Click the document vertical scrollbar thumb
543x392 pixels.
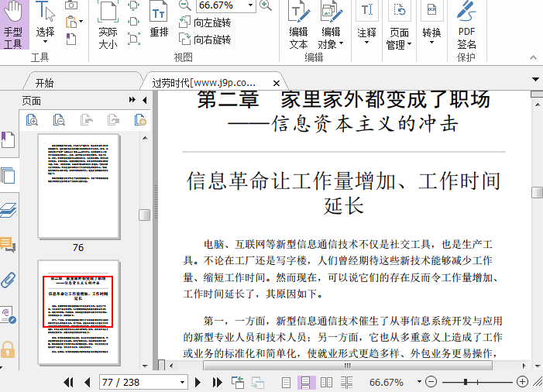pyautogui.click(x=537, y=192)
